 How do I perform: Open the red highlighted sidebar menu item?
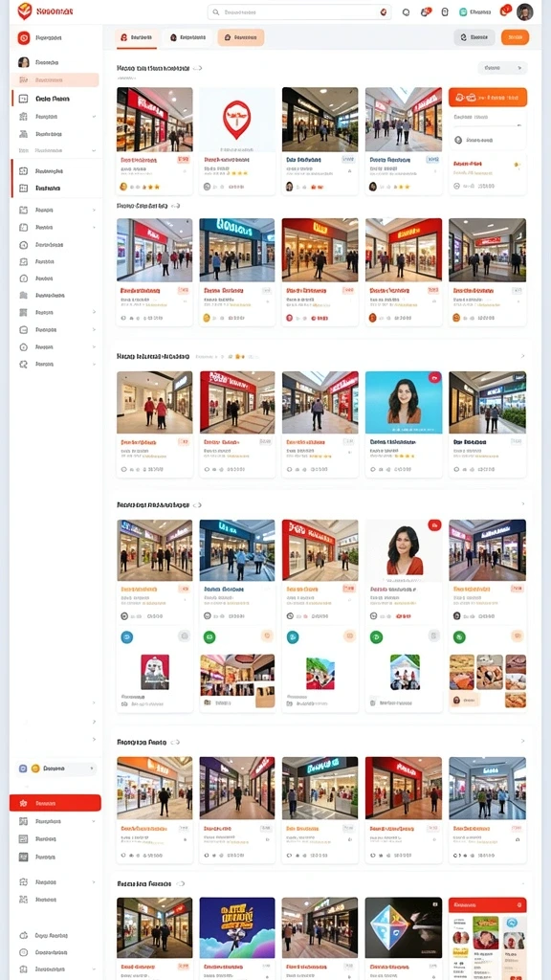[55, 803]
